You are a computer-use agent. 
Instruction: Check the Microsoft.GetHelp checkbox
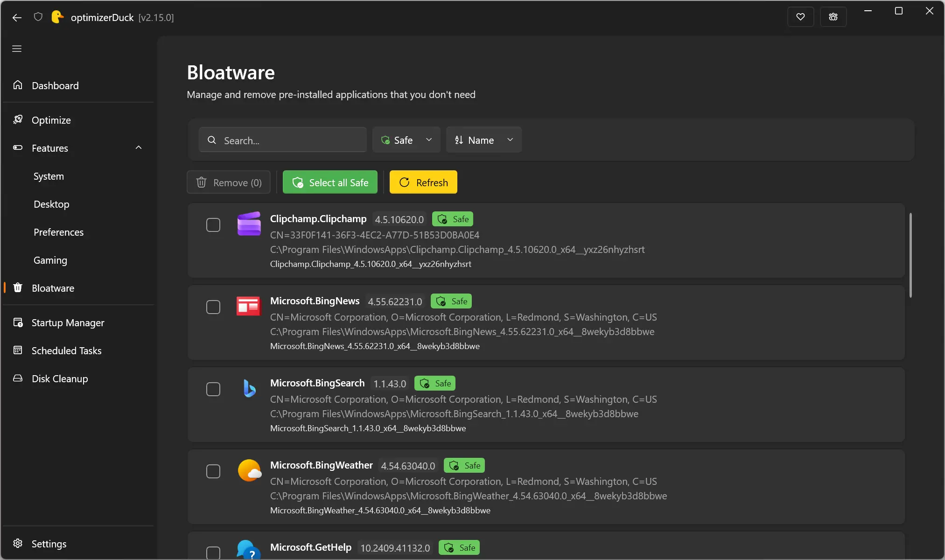(213, 553)
